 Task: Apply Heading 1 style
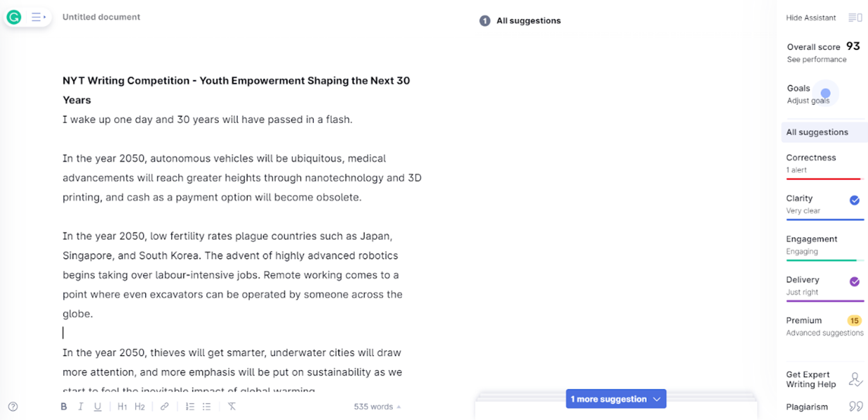pyautogui.click(x=122, y=407)
